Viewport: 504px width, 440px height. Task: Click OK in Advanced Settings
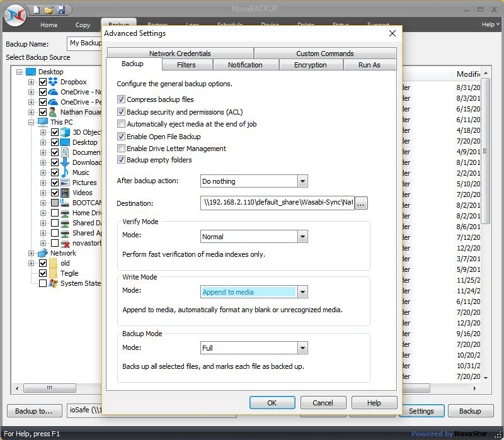point(272,403)
